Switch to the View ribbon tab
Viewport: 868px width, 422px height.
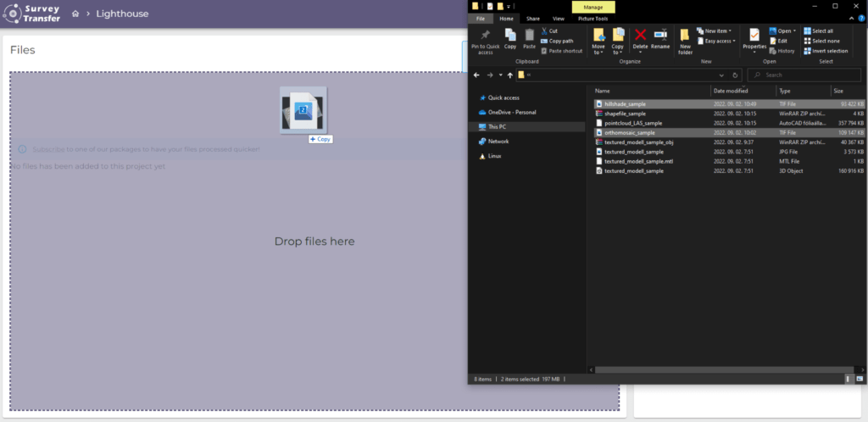pos(558,18)
